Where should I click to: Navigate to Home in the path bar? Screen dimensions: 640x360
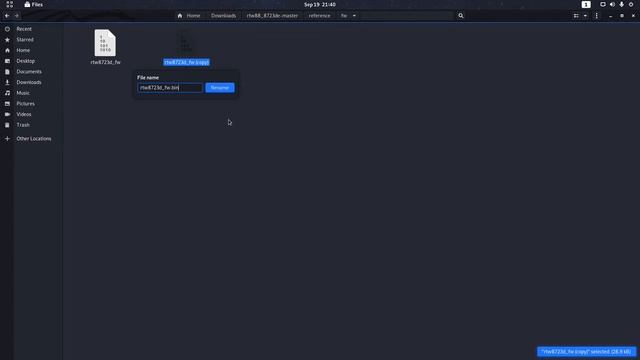189,16
